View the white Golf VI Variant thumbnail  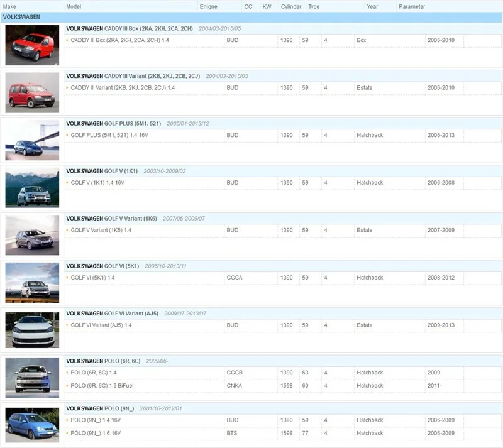pyautogui.click(x=32, y=330)
